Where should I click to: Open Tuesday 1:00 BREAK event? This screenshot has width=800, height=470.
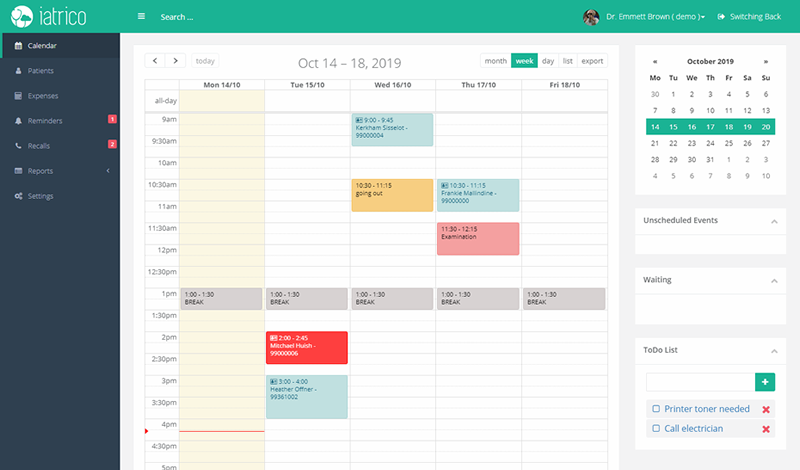click(307, 299)
